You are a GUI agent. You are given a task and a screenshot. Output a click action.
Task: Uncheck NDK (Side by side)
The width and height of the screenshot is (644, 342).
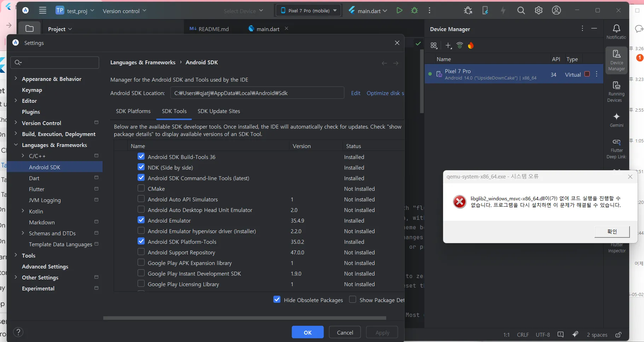[x=141, y=167]
